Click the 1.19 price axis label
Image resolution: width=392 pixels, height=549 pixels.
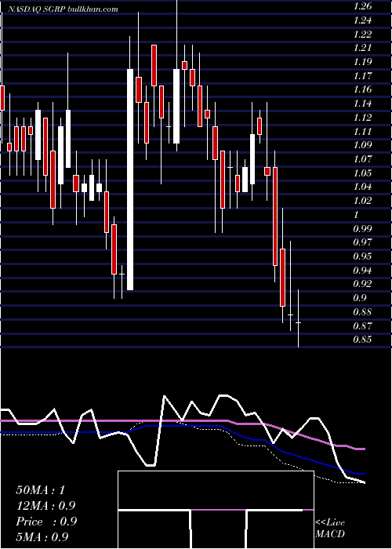pyautogui.click(x=362, y=62)
